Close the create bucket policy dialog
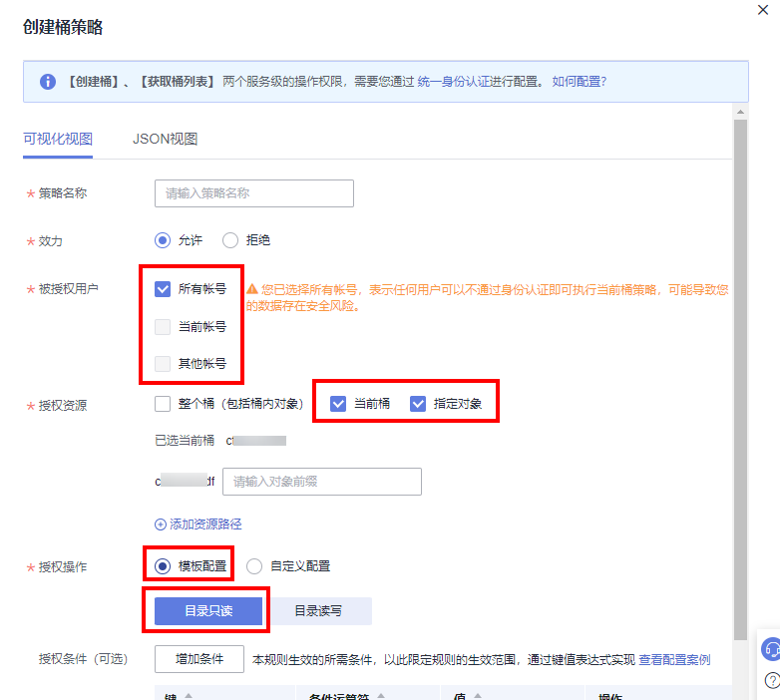Image resolution: width=780 pixels, height=700 pixels. tap(763, 10)
